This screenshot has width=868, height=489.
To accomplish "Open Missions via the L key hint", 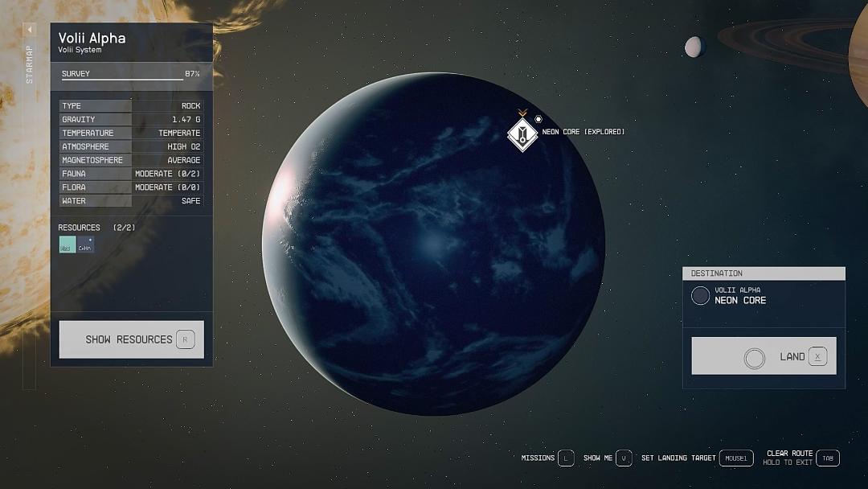I will [x=566, y=458].
